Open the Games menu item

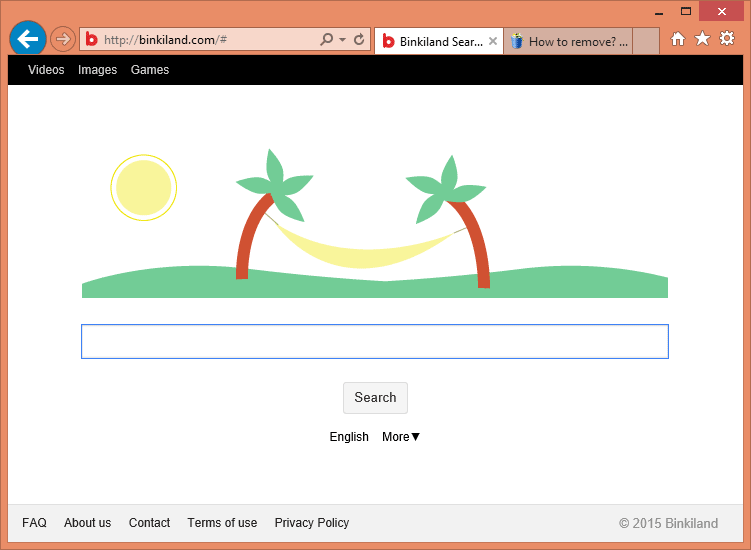[150, 70]
